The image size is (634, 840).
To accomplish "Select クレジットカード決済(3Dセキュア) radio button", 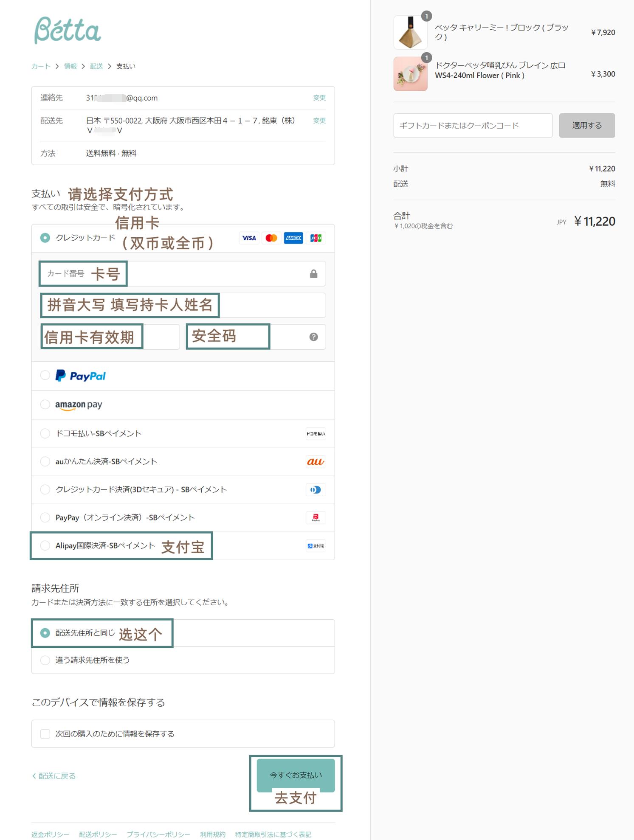I will (45, 489).
